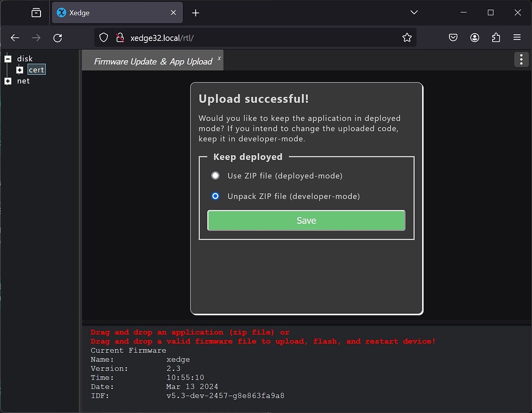The image size is (532, 413).
Task: Open the browser hamburger menu
Action: tap(517, 37)
